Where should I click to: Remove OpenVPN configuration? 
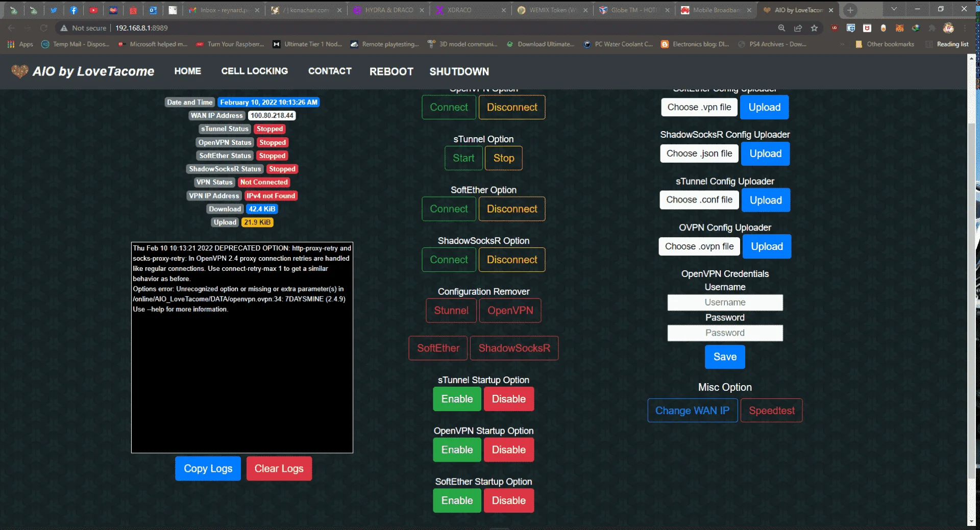coord(510,310)
